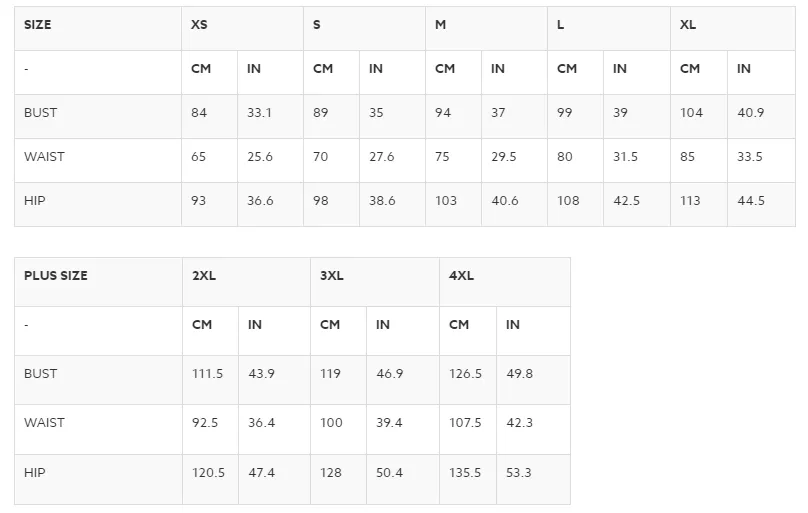The width and height of the screenshot is (808, 513).
Task: Click the M waist value 29.5
Action: [503, 157]
